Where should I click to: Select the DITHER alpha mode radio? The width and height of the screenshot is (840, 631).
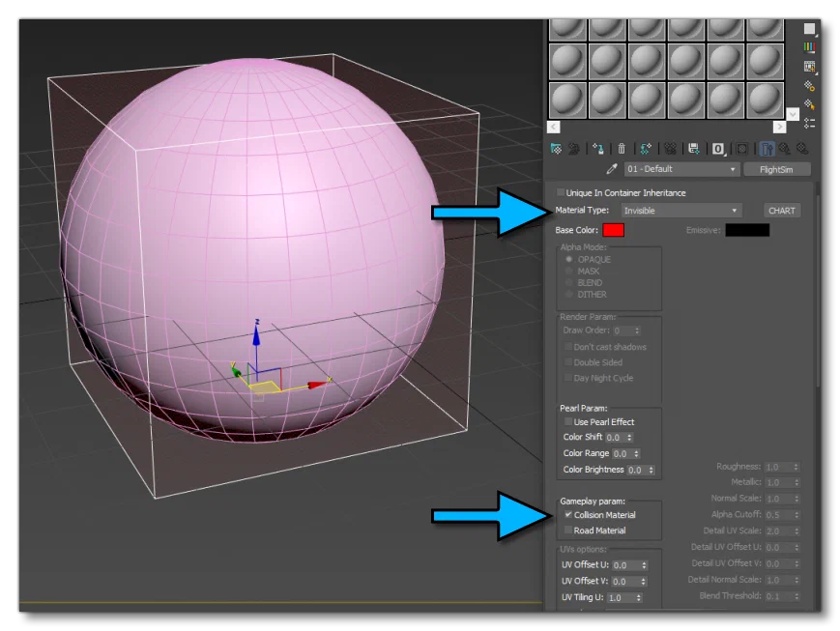pyautogui.click(x=569, y=295)
